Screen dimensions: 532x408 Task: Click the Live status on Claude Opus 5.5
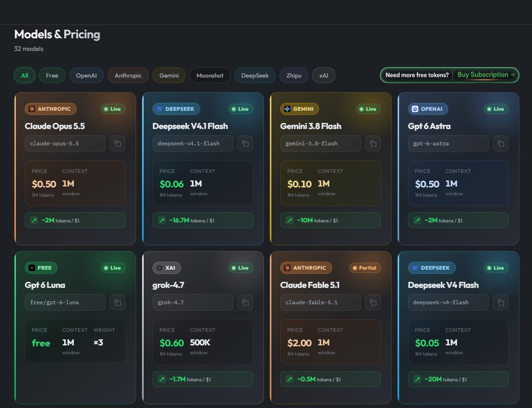[113, 109]
